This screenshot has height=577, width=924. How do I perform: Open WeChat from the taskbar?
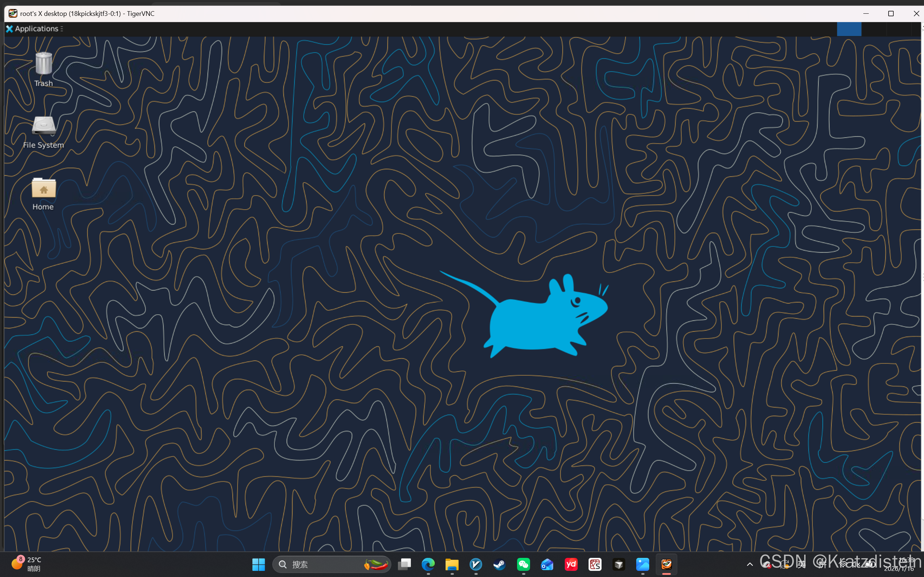point(524,564)
